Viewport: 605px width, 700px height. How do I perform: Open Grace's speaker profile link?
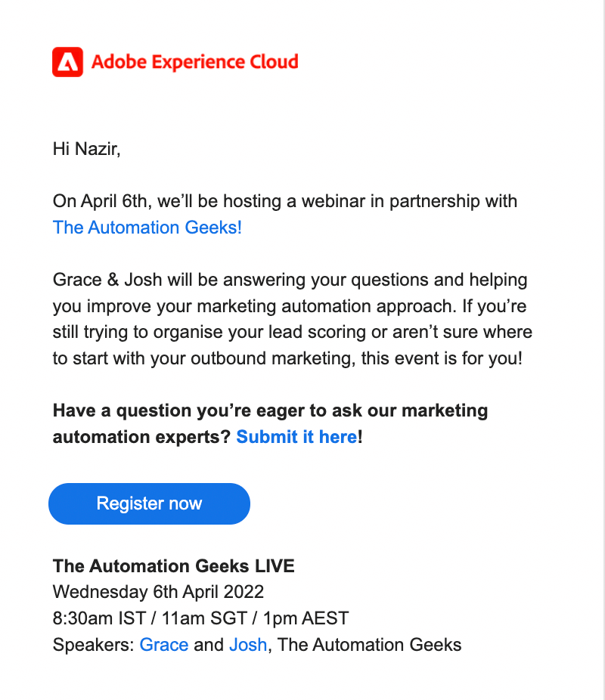pyautogui.click(x=164, y=645)
